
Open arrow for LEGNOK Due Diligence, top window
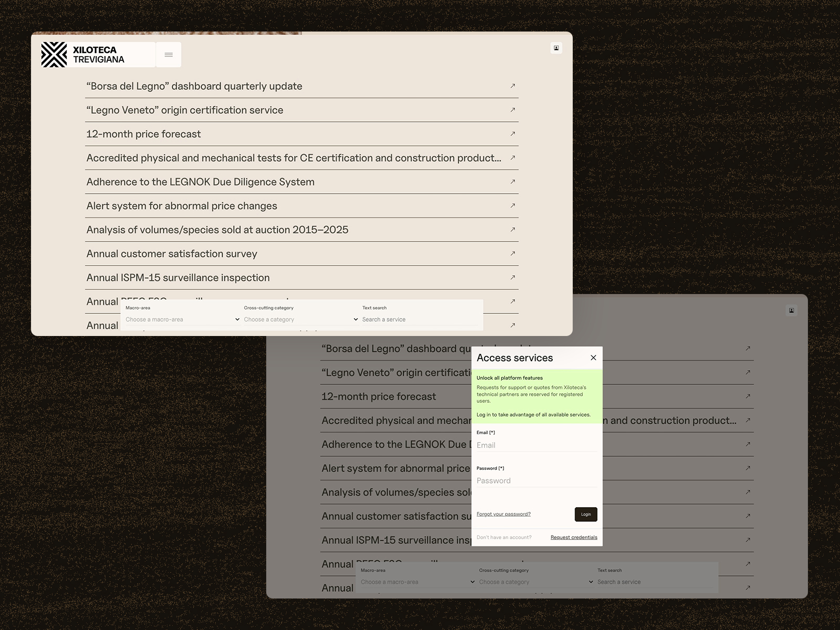click(513, 182)
